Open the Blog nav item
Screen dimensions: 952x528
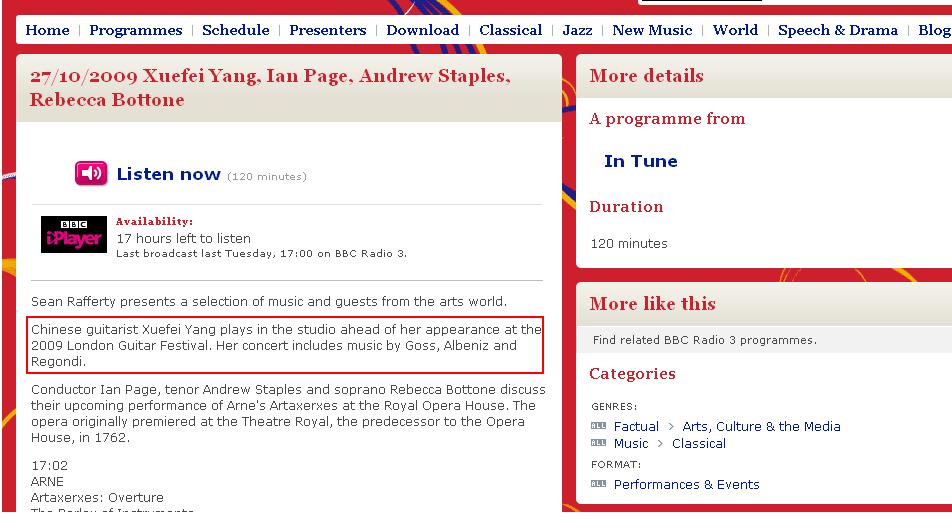click(934, 30)
